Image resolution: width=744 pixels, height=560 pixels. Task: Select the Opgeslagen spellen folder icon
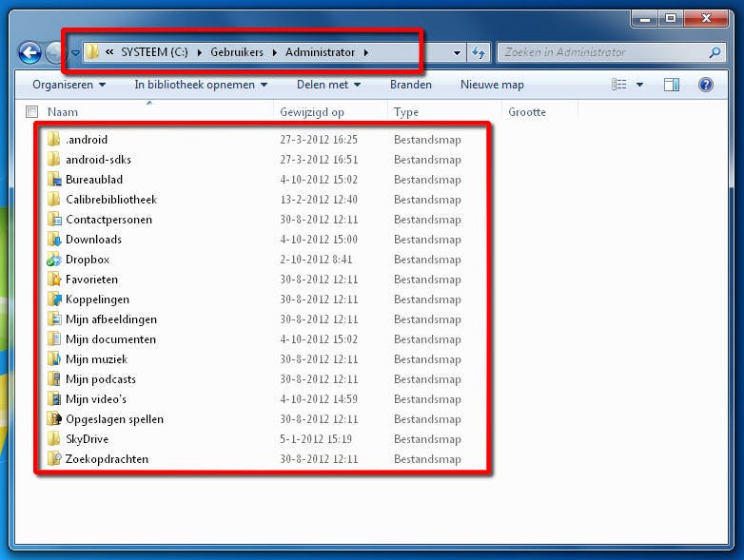click(x=54, y=418)
